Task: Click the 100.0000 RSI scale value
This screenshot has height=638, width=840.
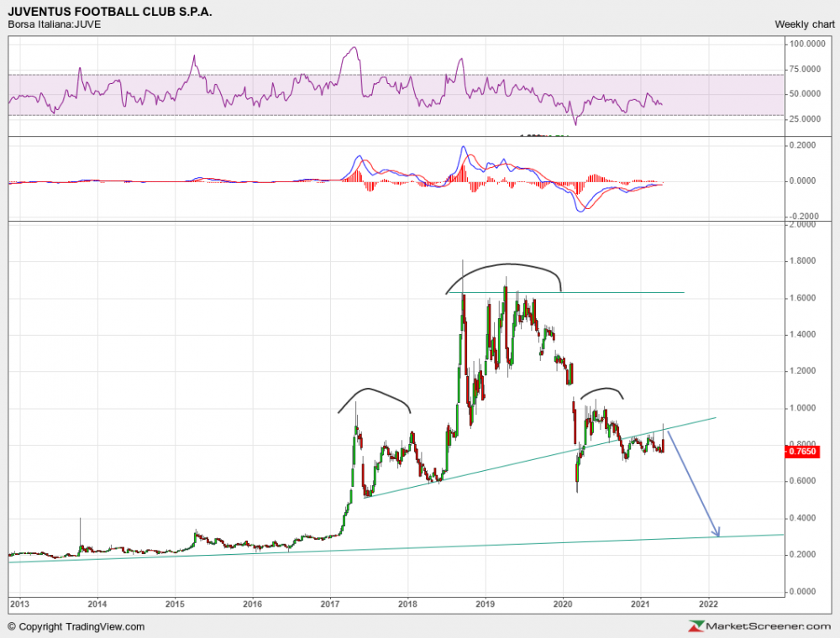Action: 806,44
